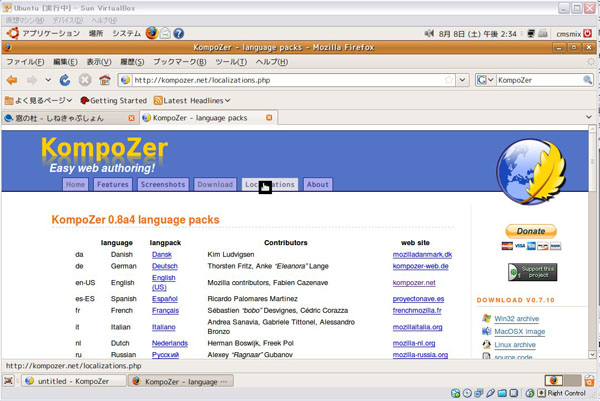Click the Support this project button
The height and width of the screenshot is (401, 600).
point(532,272)
